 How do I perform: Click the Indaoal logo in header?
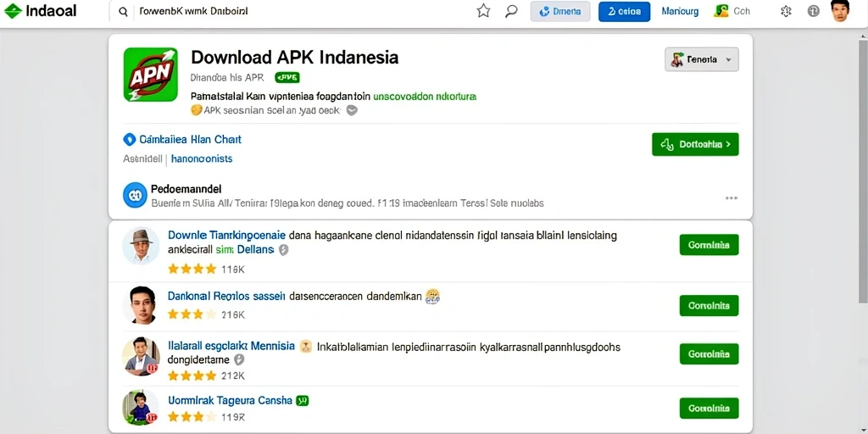[x=41, y=11]
